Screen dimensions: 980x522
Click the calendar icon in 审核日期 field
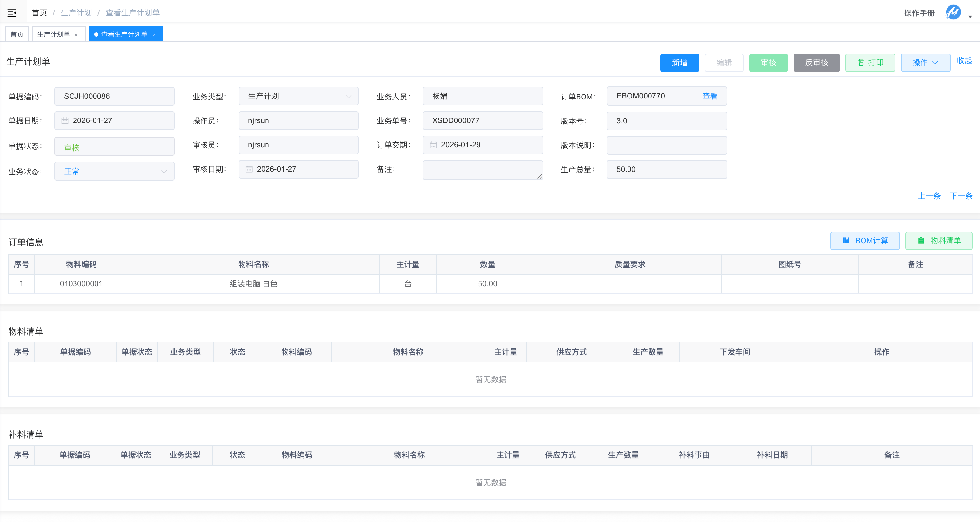(x=249, y=169)
